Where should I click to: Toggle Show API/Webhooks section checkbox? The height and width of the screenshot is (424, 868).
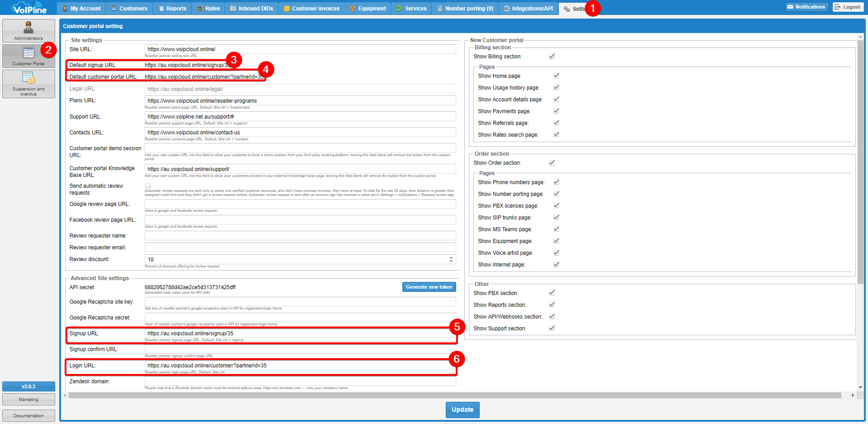pyautogui.click(x=552, y=317)
